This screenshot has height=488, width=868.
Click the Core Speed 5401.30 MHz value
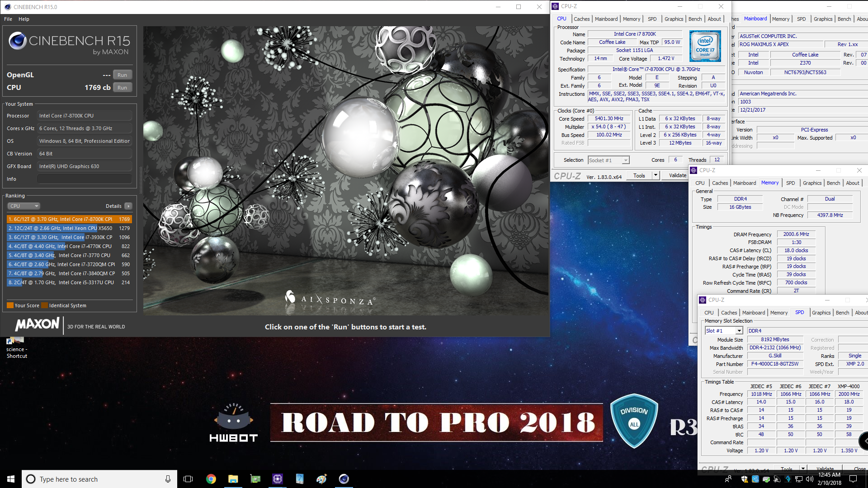pyautogui.click(x=609, y=119)
